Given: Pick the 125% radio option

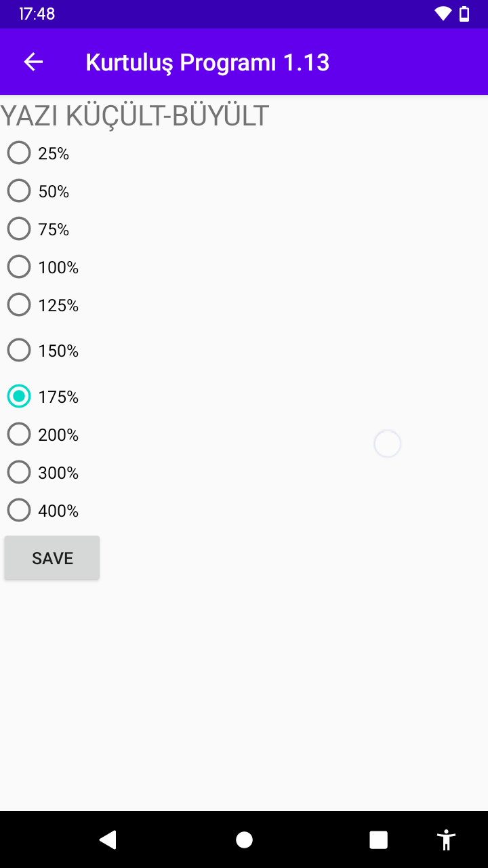Looking at the screenshot, I should pos(19,305).
